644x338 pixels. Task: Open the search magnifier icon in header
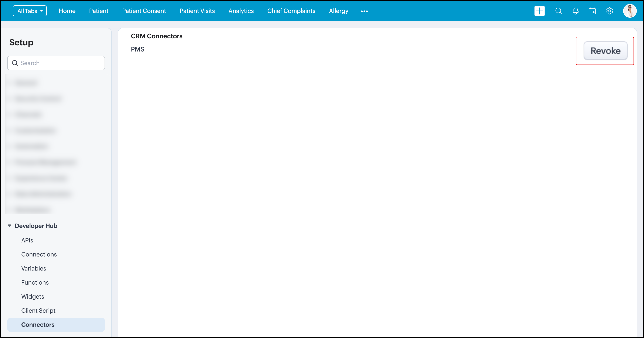pyautogui.click(x=559, y=11)
